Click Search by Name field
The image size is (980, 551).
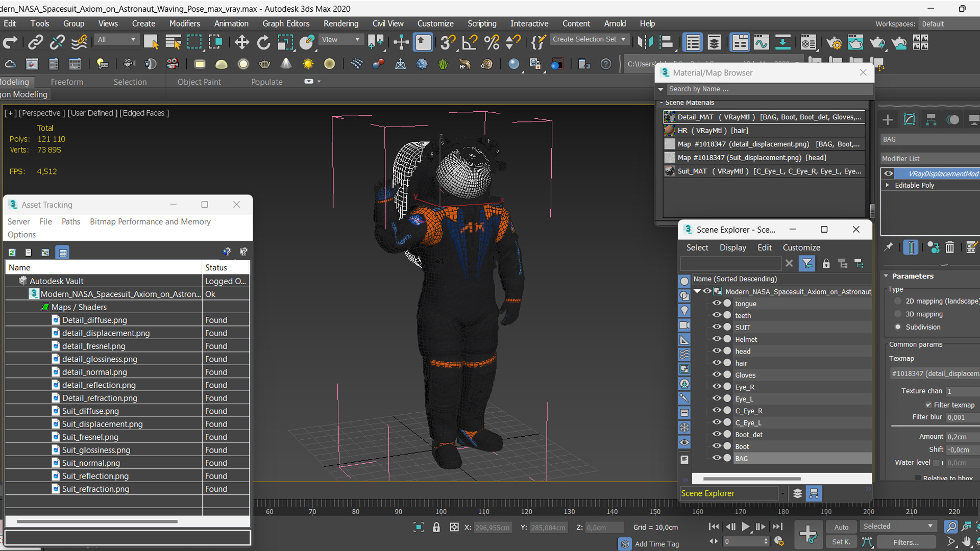[770, 89]
